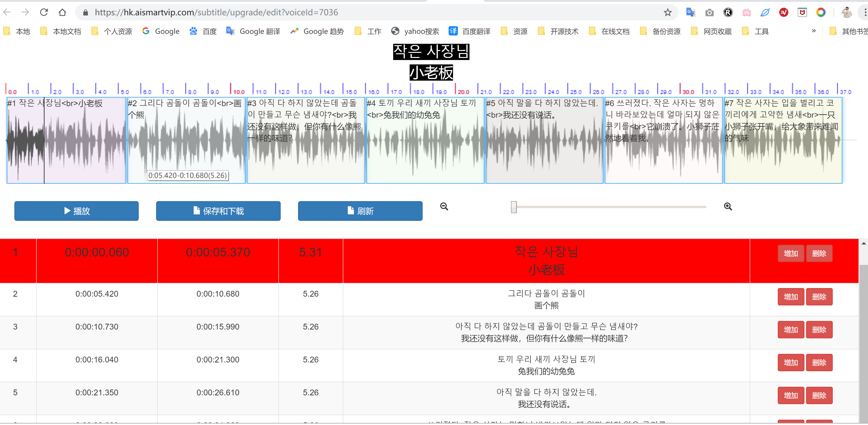This screenshot has height=425, width=868.
Task: Click the zoom out magnifier icon
Action: 444,206
